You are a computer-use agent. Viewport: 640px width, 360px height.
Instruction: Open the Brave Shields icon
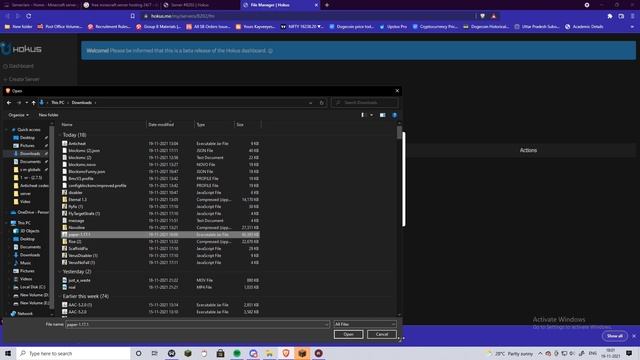(x=482, y=16)
